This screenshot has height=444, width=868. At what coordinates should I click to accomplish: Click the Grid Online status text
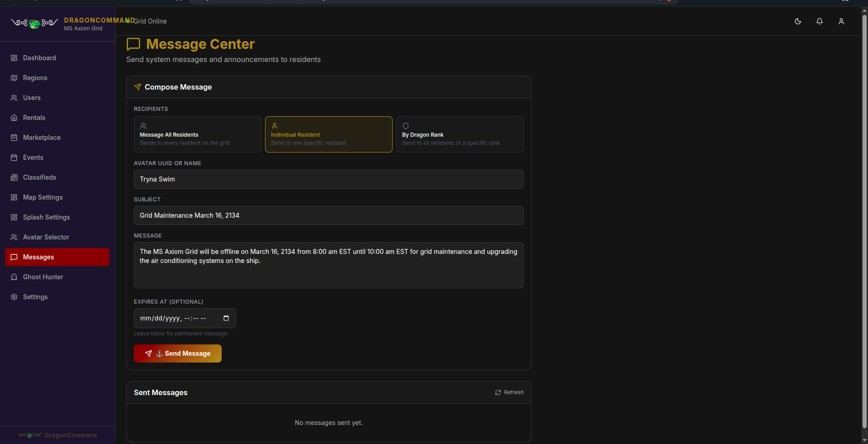pyautogui.click(x=150, y=21)
